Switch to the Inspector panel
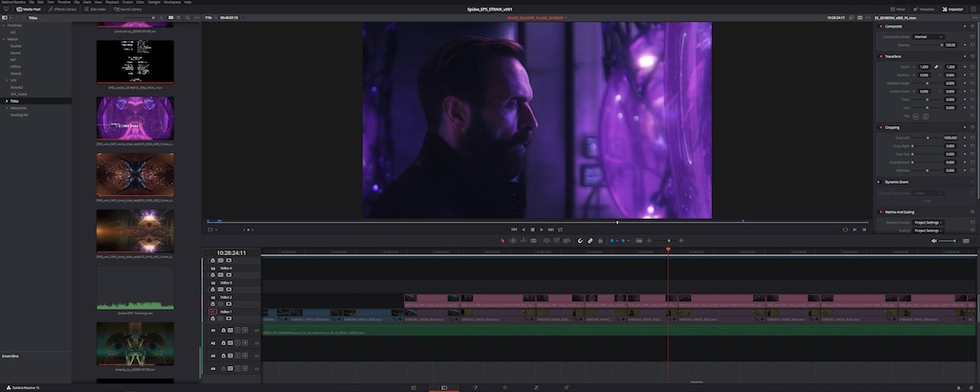Viewport: 980px width, 392px height. click(x=952, y=10)
